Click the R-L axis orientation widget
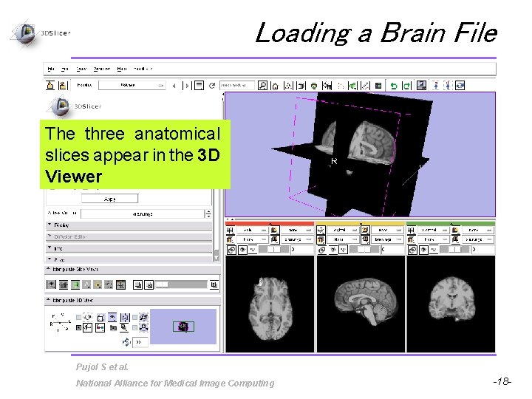 click(59, 322)
